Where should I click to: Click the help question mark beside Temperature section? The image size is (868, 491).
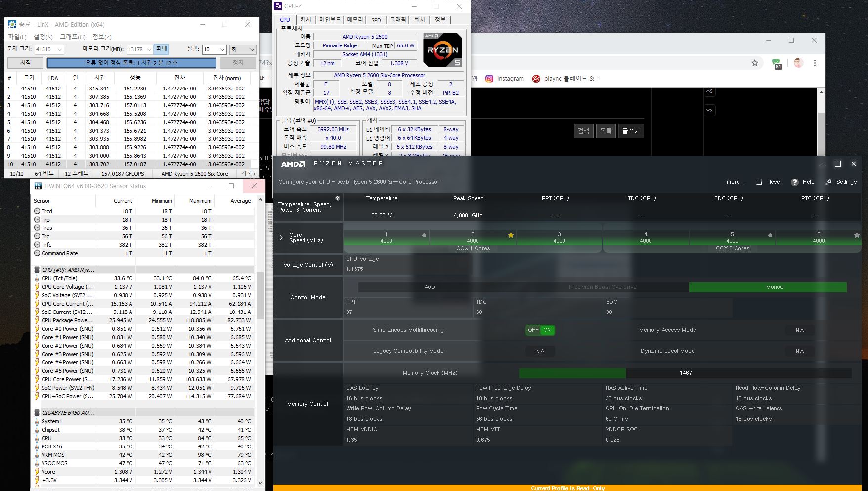click(338, 198)
